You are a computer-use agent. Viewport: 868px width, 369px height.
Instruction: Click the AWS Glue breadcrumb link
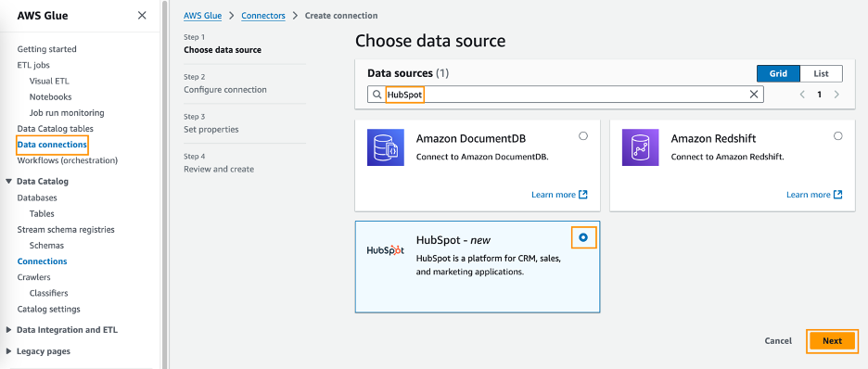click(202, 16)
